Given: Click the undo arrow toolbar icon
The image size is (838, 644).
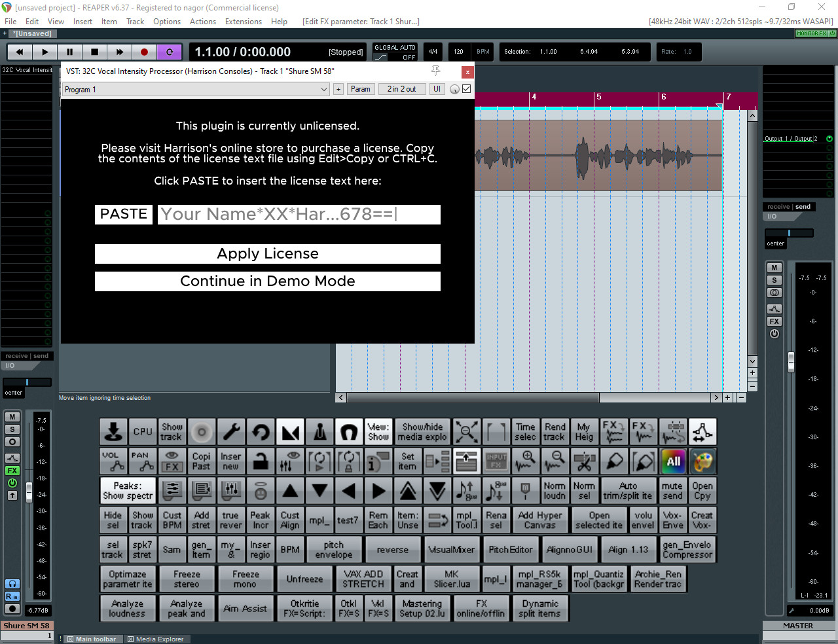Looking at the screenshot, I should (261, 432).
